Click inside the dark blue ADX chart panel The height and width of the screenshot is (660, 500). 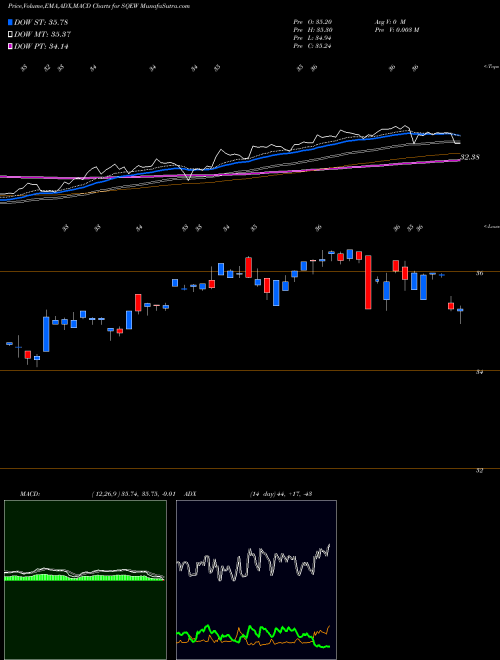click(256, 580)
